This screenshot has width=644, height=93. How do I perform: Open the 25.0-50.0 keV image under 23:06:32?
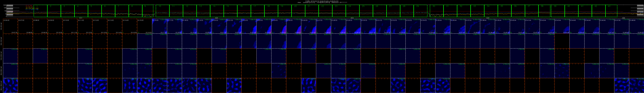tap(11, 71)
